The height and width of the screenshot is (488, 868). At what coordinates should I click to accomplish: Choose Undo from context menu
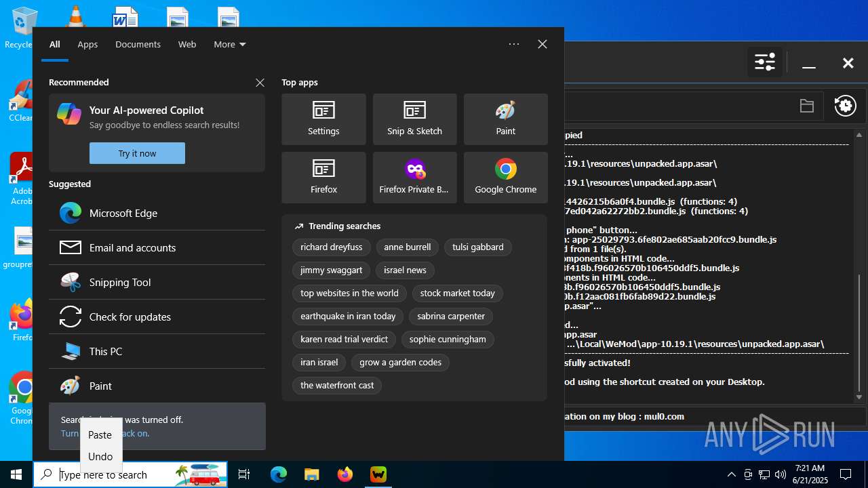click(100, 457)
